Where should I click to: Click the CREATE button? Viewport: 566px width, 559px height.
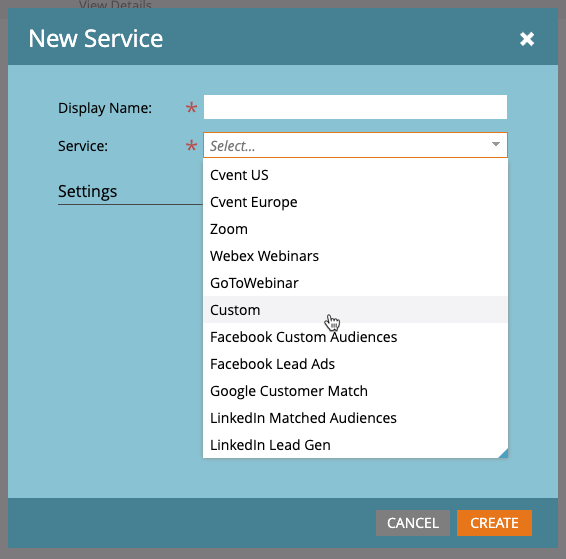(x=494, y=523)
